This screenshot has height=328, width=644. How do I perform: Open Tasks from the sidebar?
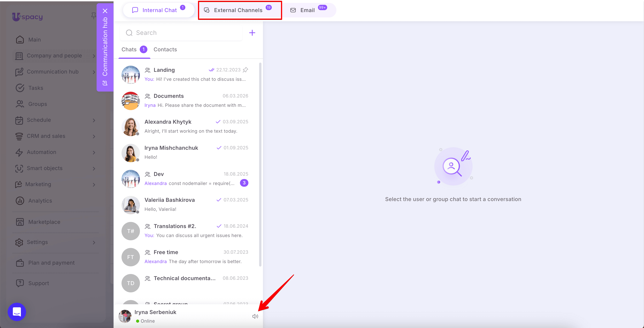click(x=36, y=88)
